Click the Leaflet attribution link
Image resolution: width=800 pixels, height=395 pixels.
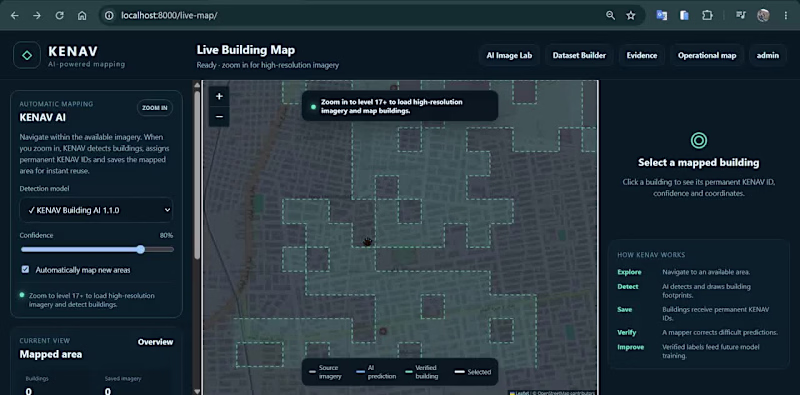(x=520, y=393)
